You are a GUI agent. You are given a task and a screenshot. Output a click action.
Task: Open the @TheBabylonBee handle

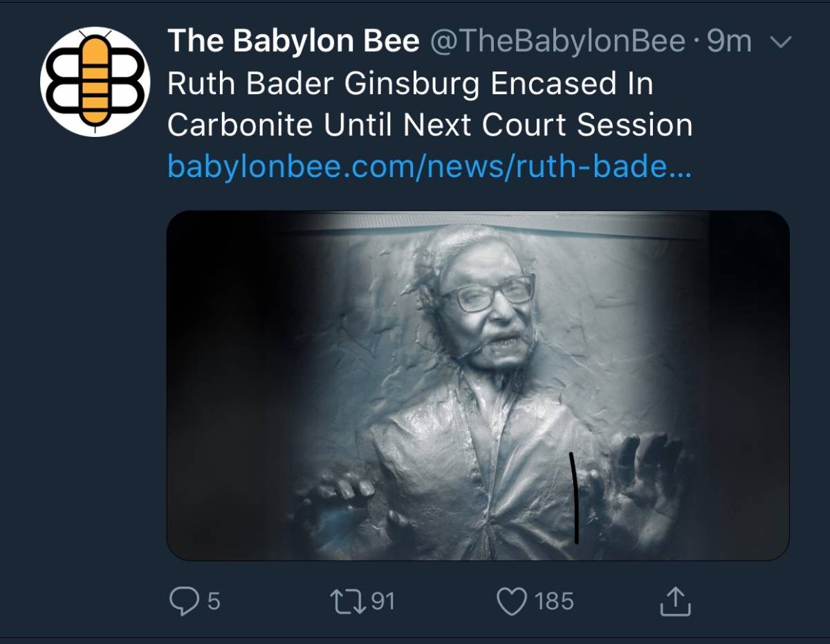(x=557, y=42)
